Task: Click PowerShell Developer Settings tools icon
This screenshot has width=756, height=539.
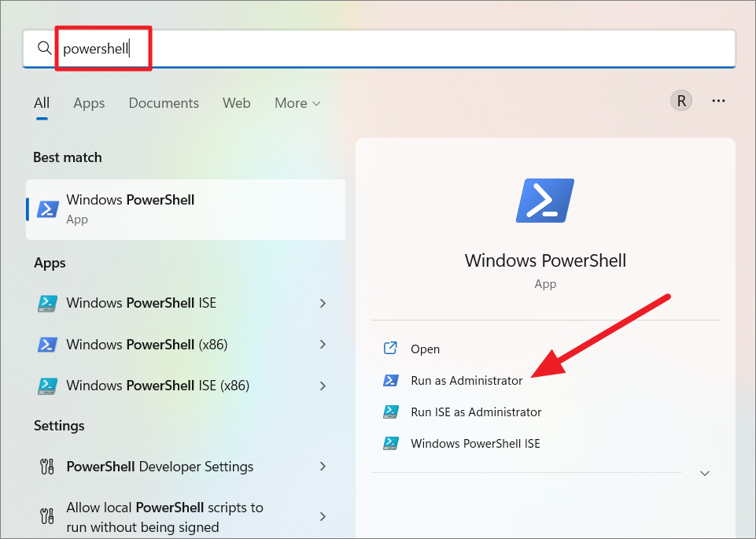Action: 46,467
